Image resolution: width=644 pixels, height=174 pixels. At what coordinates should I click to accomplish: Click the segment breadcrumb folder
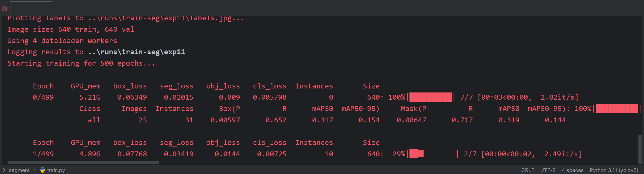pyautogui.click(x=19, y=170)
